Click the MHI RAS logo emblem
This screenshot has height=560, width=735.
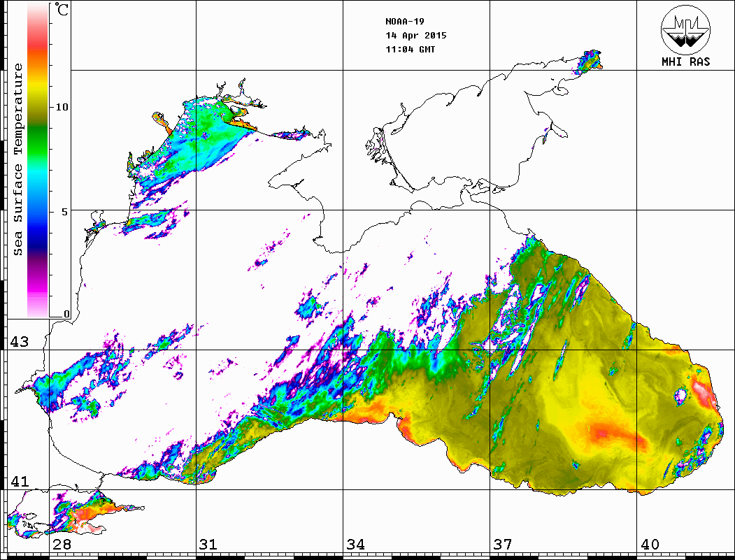(x=686, y=29)
